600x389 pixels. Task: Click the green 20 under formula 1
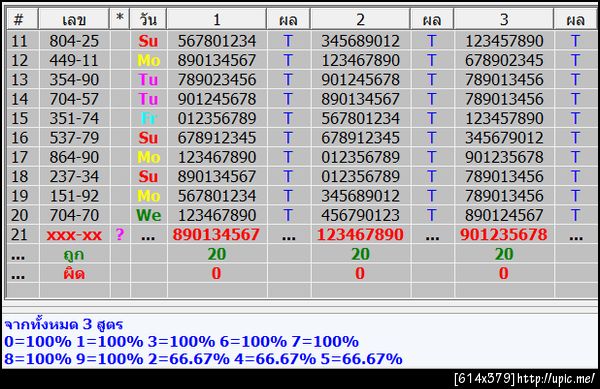[x=217, y=254]
